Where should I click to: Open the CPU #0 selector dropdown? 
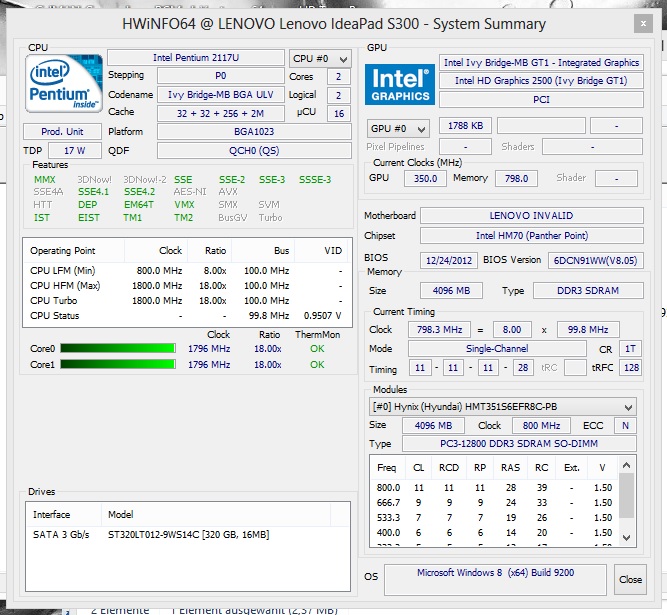(x=320, y=59)
